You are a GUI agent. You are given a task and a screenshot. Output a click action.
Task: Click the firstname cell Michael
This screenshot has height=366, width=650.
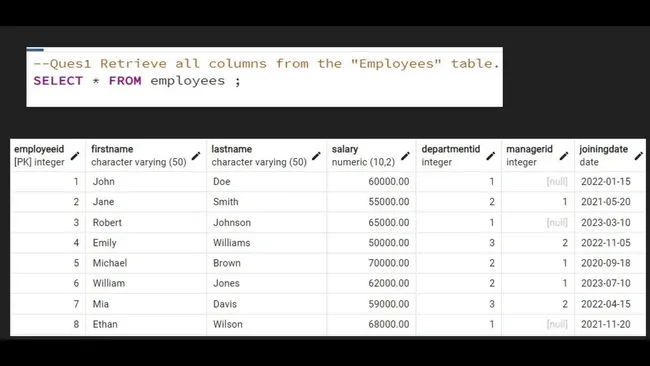click(x=146, y=263)
